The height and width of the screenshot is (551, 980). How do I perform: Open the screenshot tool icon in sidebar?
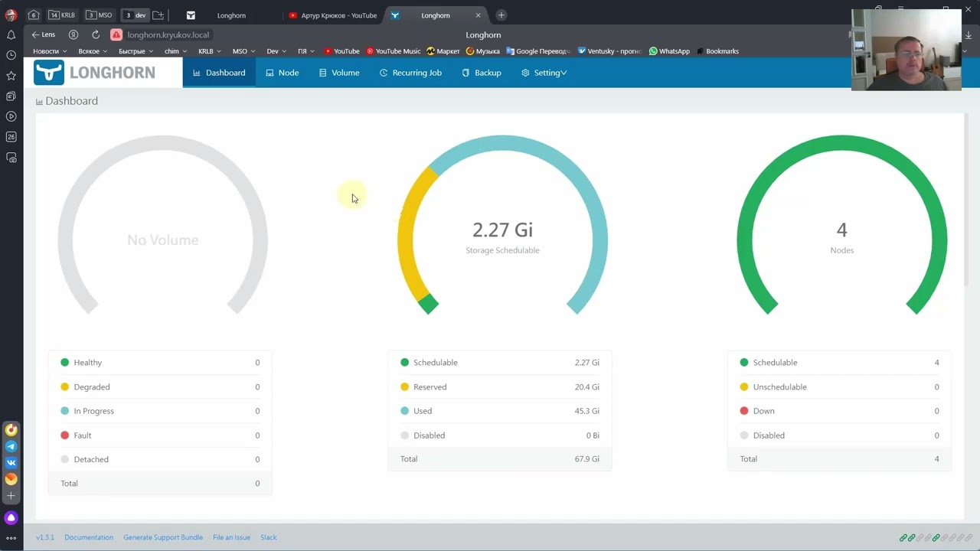[11, 158]
